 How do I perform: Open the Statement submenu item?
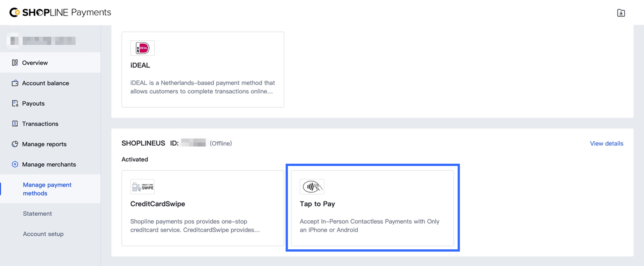pyautogui.click(x=38, y=214)
